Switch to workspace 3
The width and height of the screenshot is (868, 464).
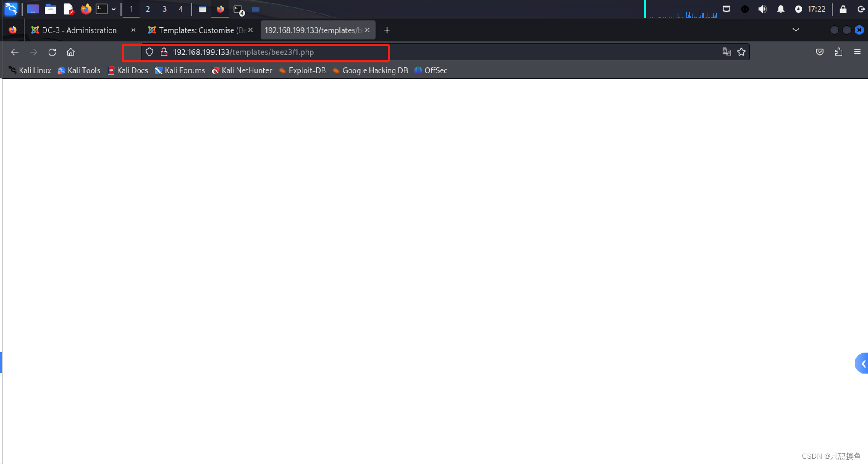pyautogui.click(x=164, y=9)
